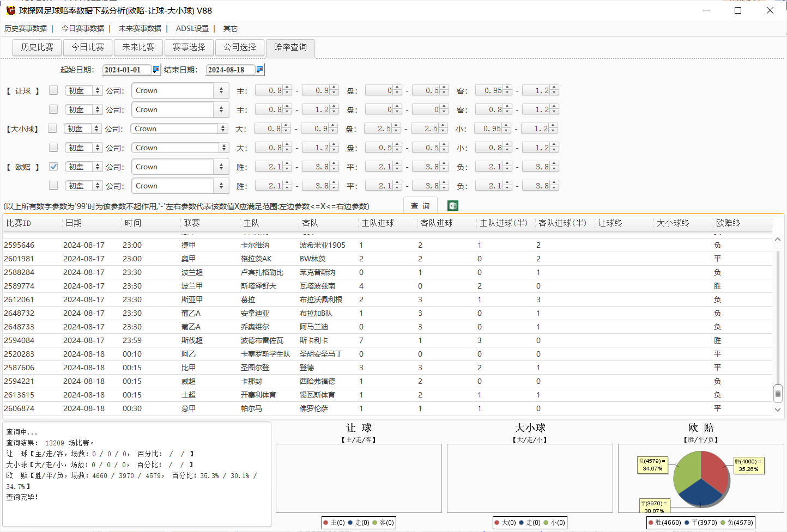This screenshot has width=787, height=532.
Task: Toggle first 让球 row checkbox
Action: (53, 90)
